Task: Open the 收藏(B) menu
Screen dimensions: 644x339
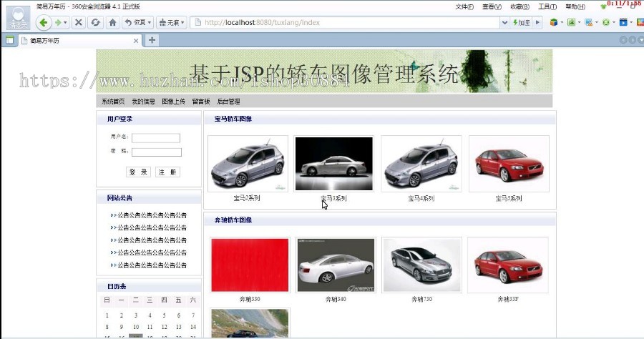Action: (520, 6)
